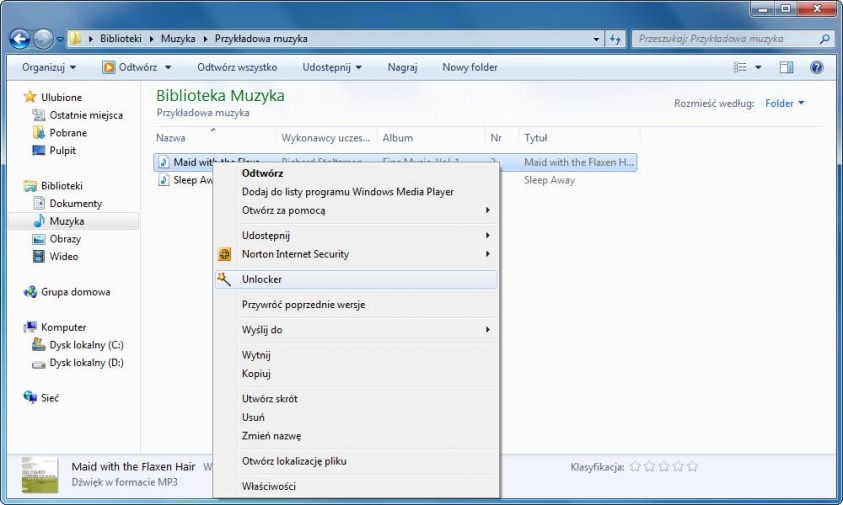This screenshot has width=843, height=505.
Task: Open the Folder arrangement dropdown
Action: click(x=785, y=103)
